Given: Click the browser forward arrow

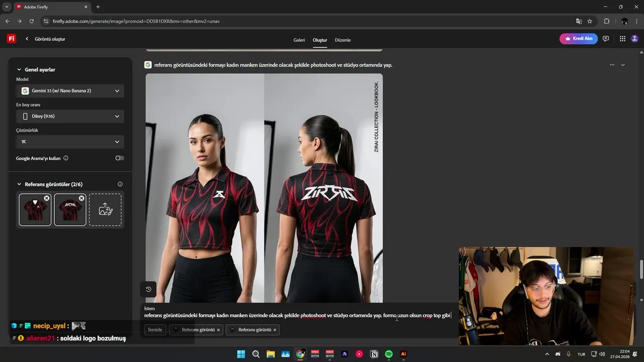Looking at the screenshot, I should [19, 21].
